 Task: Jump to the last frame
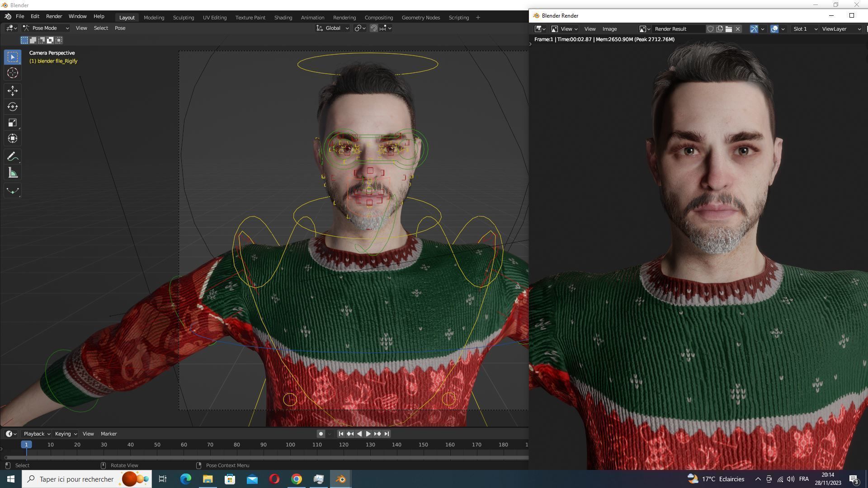tap(387, 434)
